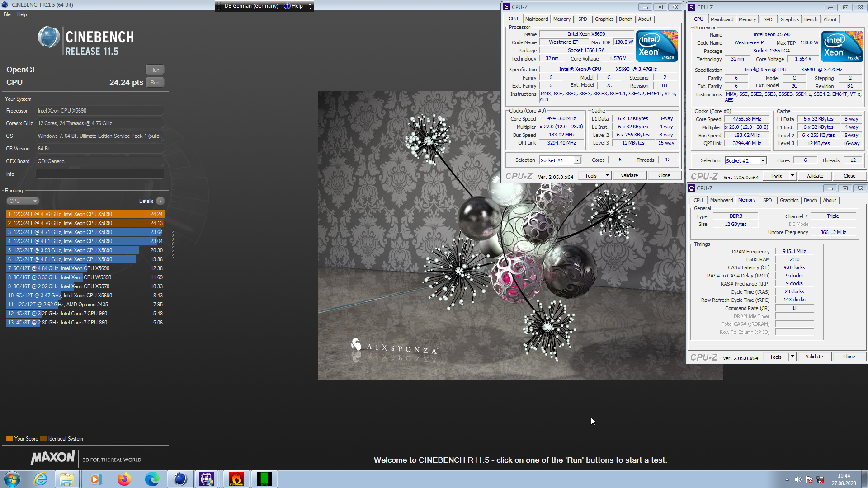This screenshot has height=488, width=868.
Task: Open the volume speaker tray icon
Action: coord(798,479)
